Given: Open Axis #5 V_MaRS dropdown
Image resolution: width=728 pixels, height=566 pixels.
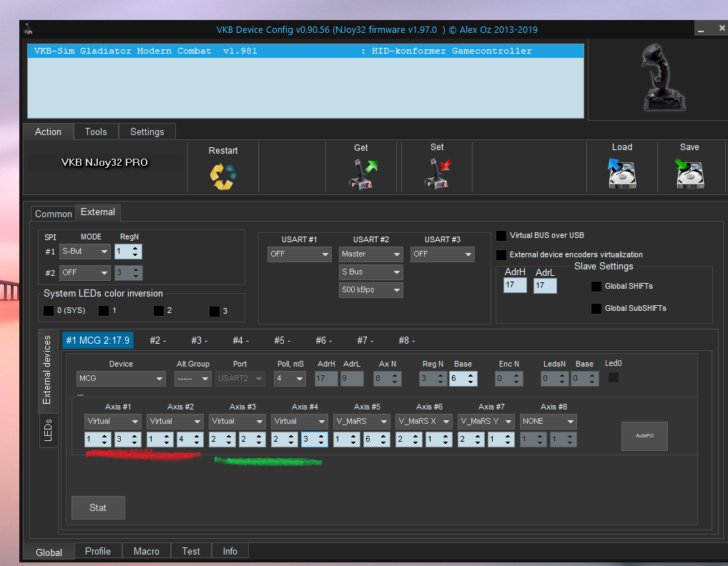Looking at the screenshot, I should pyautogui.click(x=361, y=421).
